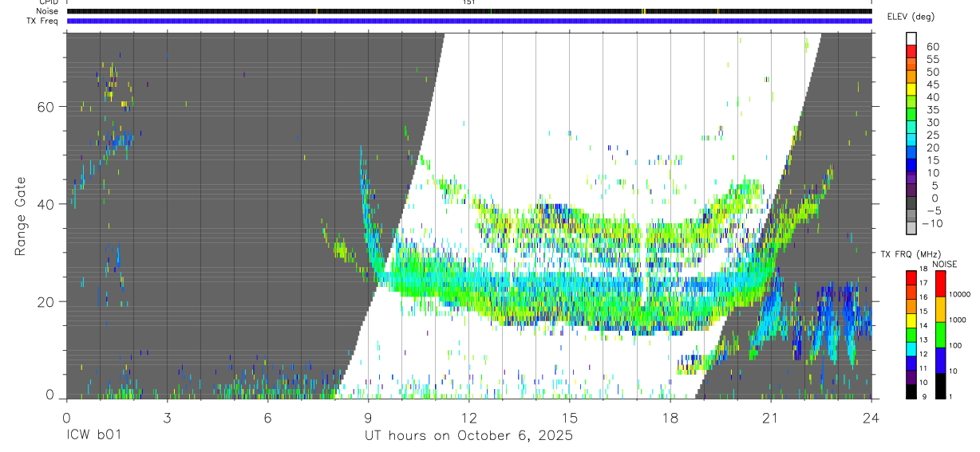Screen dimensions: 980x452
Task: Pick the light gray bottom segment of elevation colorbar
Action: [x=912, y=228]
